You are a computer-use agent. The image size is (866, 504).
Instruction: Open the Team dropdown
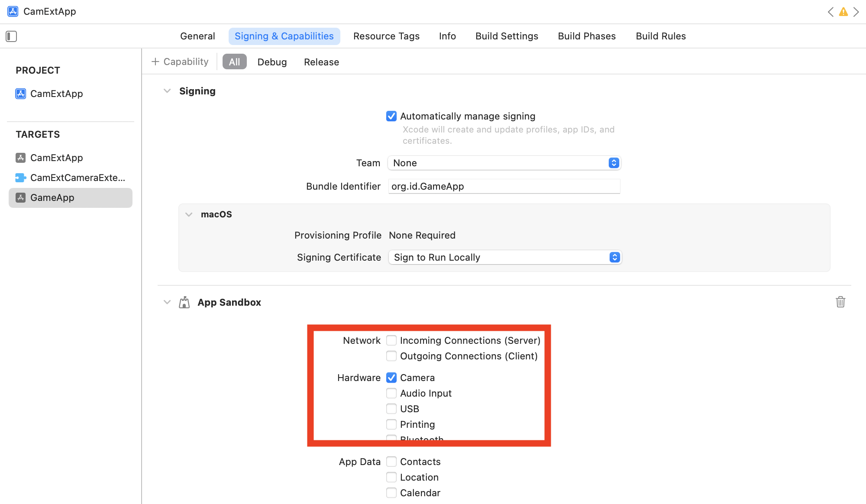pyautogui.click(x=504, y=163)
